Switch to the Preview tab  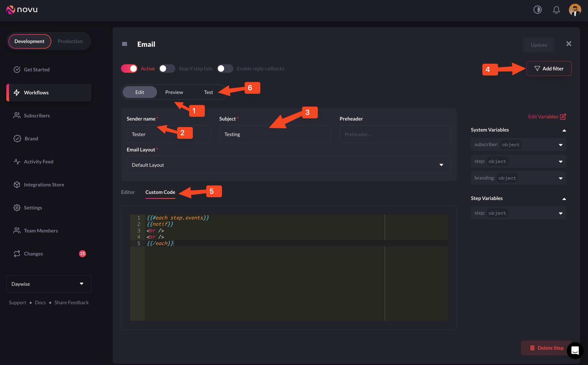click(174, 92)
